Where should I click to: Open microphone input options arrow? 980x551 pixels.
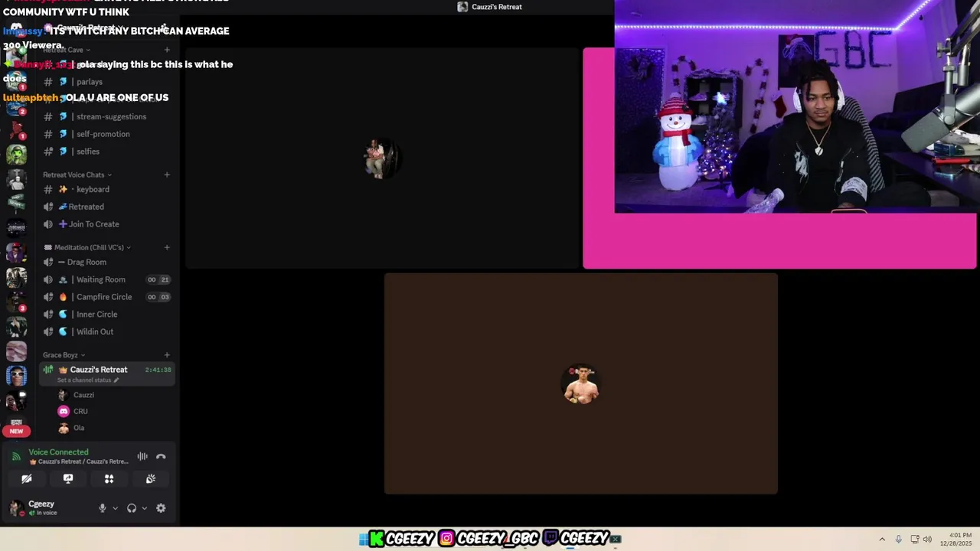coord(115,508)
